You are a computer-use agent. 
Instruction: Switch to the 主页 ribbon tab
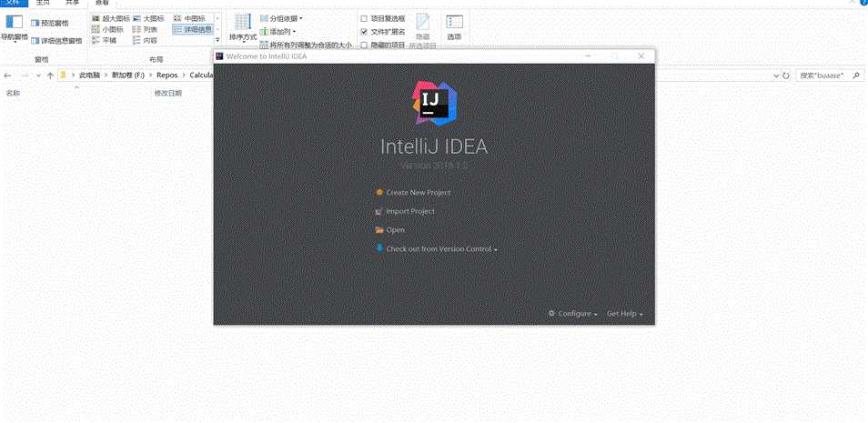click(43, 3)
